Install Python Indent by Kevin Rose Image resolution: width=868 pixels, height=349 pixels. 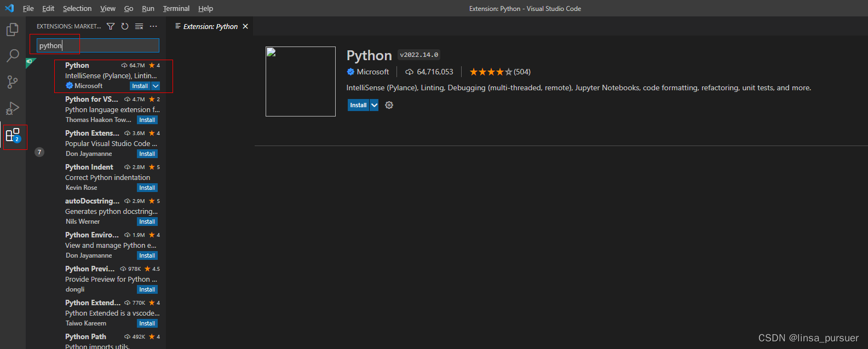(147, 188)
